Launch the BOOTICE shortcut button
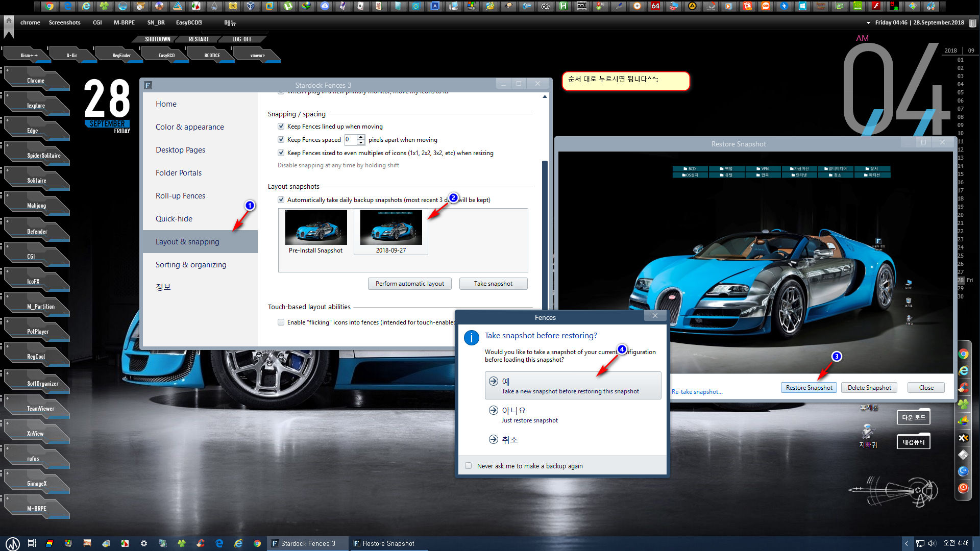 [212, 55]
